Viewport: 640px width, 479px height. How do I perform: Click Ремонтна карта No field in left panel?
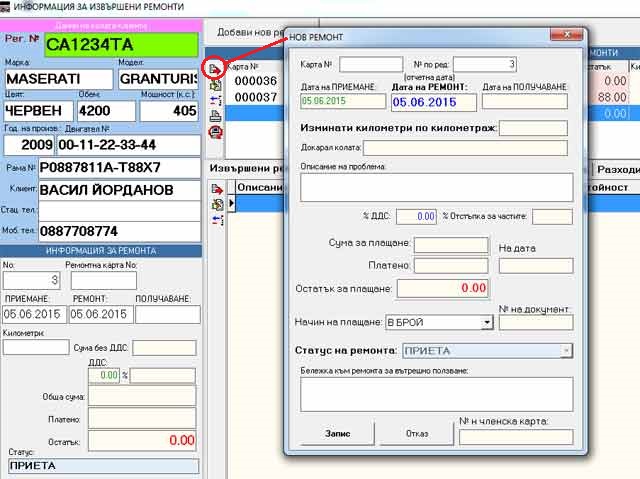[104, 281]
